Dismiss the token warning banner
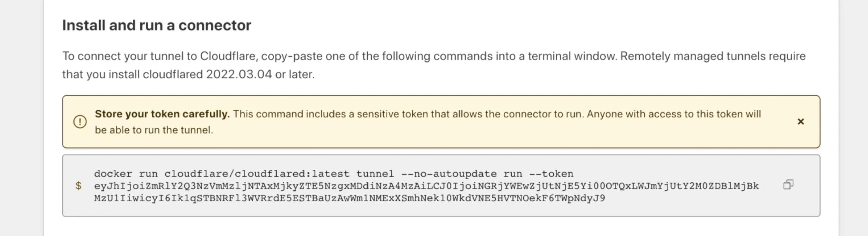The height and width of the screenshot is (236, 868). pyautogui.click(x=800, y=122)
